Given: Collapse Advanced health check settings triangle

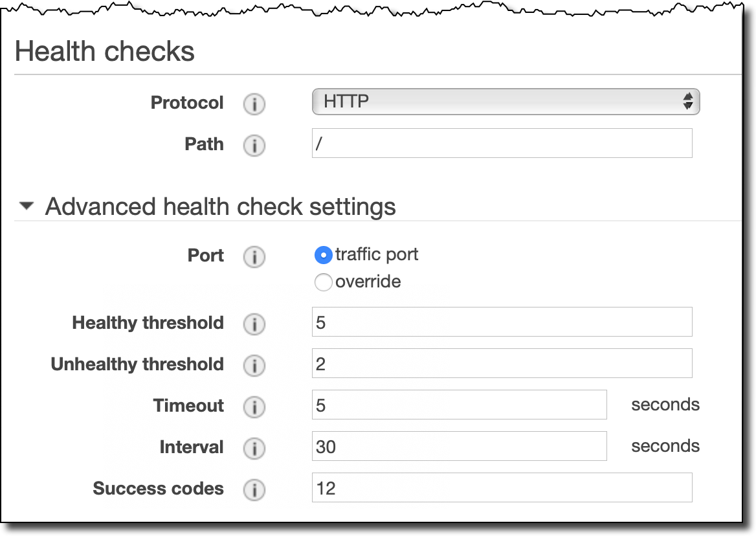Looking at the screenshot, I should 27,207.
